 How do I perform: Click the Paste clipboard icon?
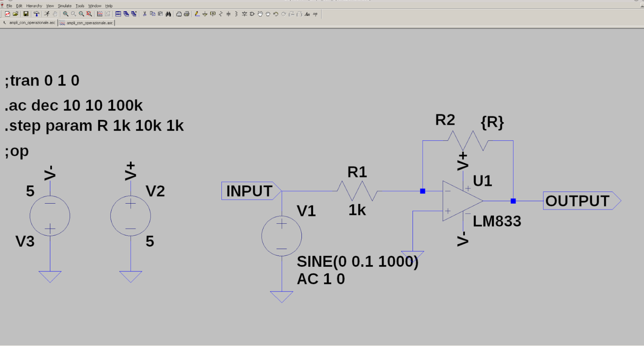click(160, 14)
